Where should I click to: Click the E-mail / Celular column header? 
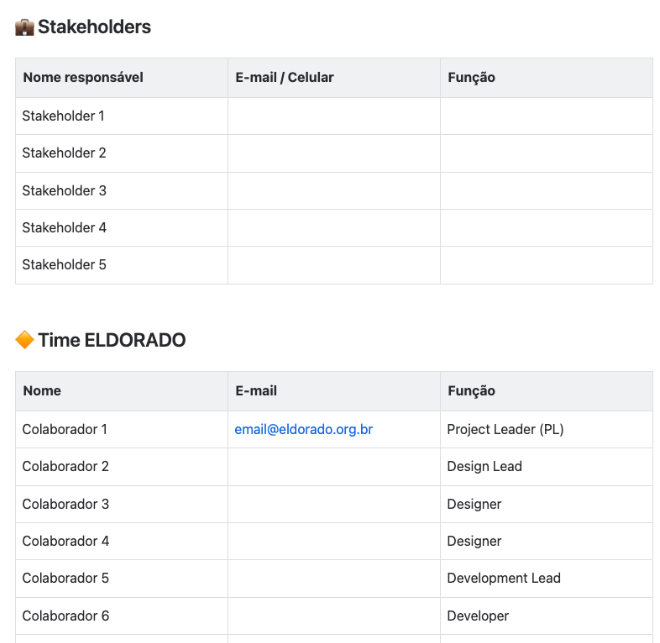click(x=334, y=78)
